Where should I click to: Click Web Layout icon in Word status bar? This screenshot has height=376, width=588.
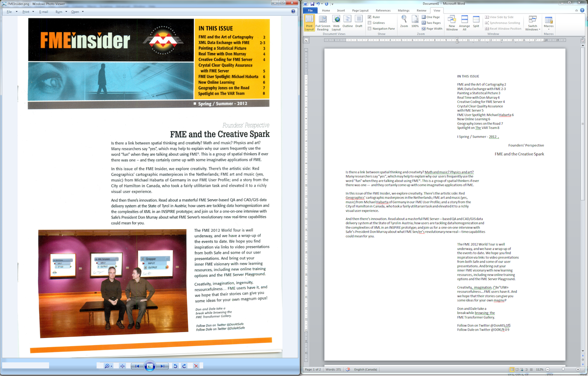tap(522, 369)
